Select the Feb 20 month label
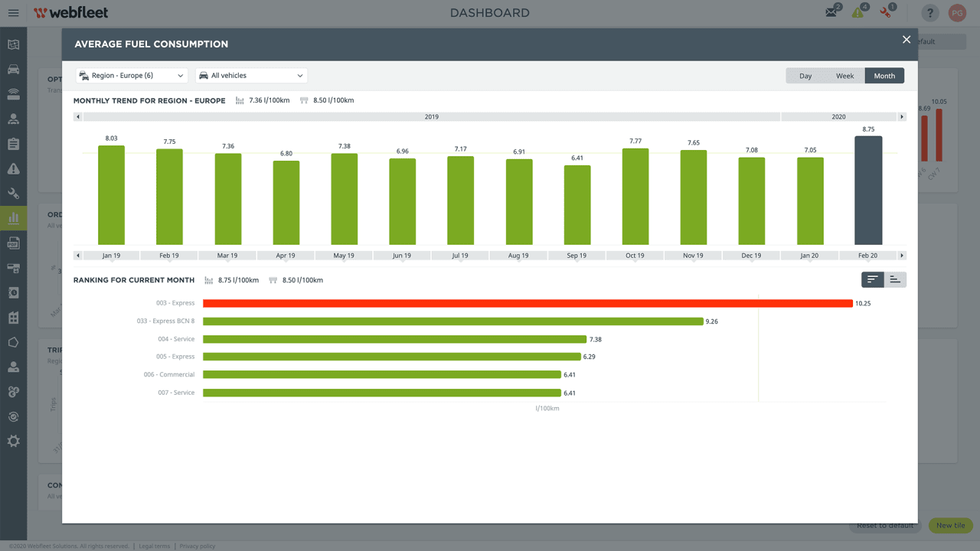 coord(867,256)
